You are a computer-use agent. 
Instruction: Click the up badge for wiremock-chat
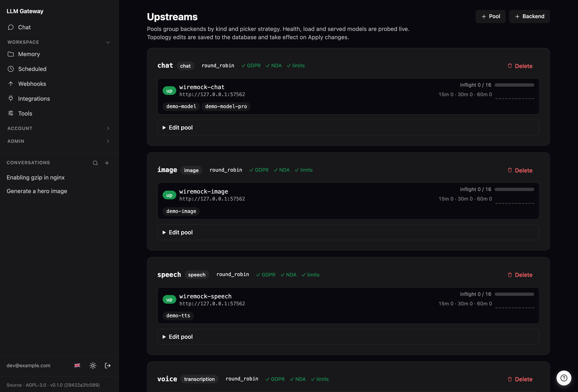(x=169, y=91)
